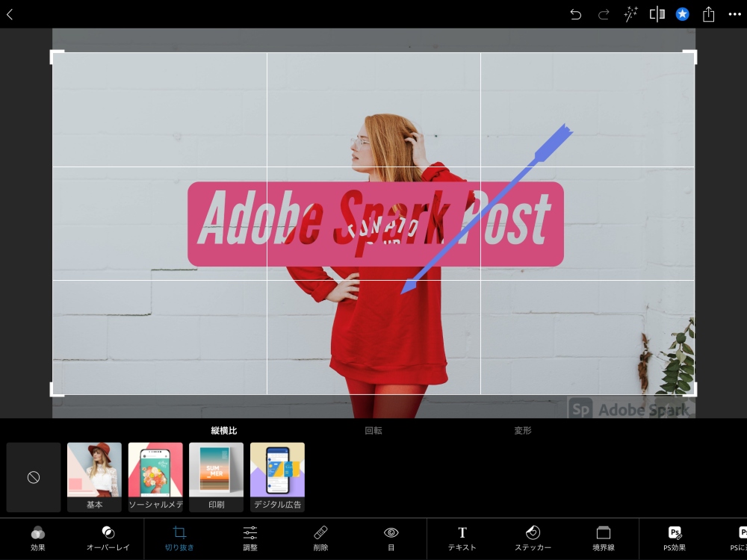Viewport: 747px width, 560px height.
Task: Open the 調整 adjustments tool
Action: click(x=250, y=538)
